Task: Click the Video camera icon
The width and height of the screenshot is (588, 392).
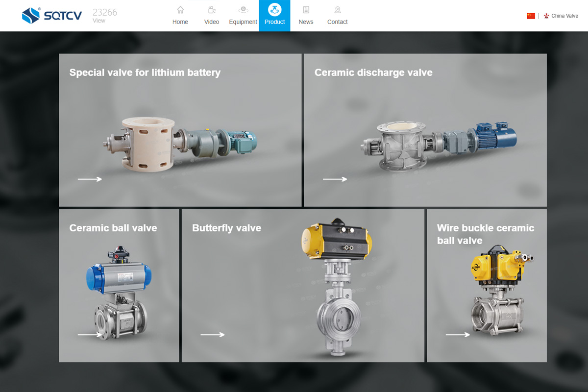Action: pyautogui.click(x=212, y=10)
